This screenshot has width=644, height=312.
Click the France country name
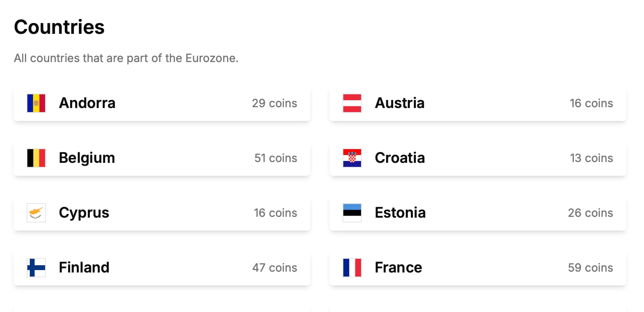(x=398, y=267)
